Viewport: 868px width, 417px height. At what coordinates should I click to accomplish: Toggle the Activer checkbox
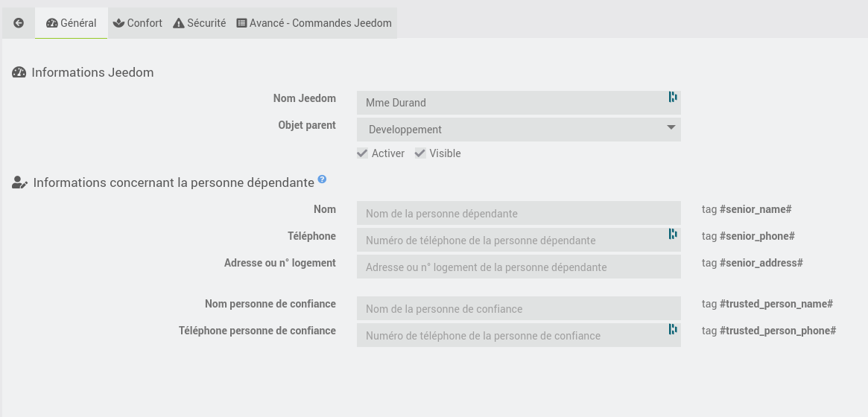(x=363, y=153)
